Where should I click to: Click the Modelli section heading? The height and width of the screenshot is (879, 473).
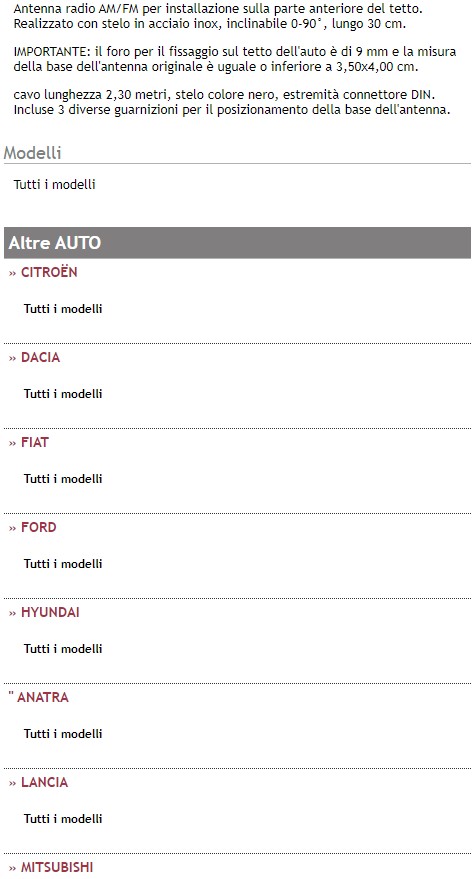click(x=33, y=153)
